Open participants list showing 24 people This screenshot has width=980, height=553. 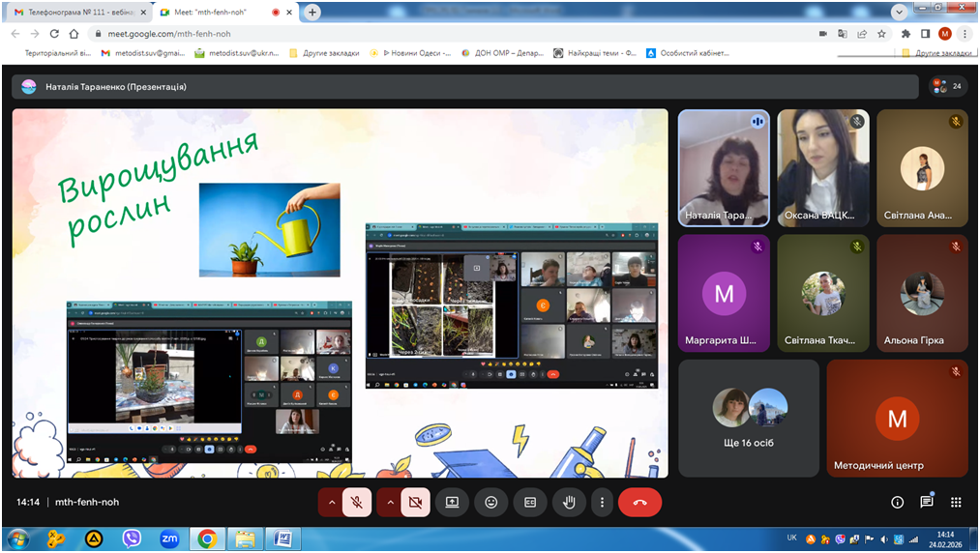(946, 86)
